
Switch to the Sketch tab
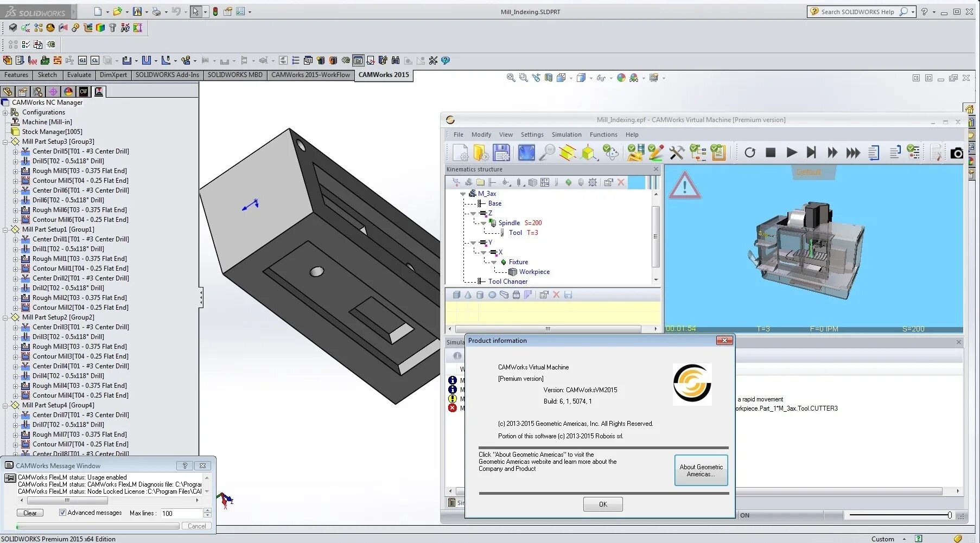(47, 75)
